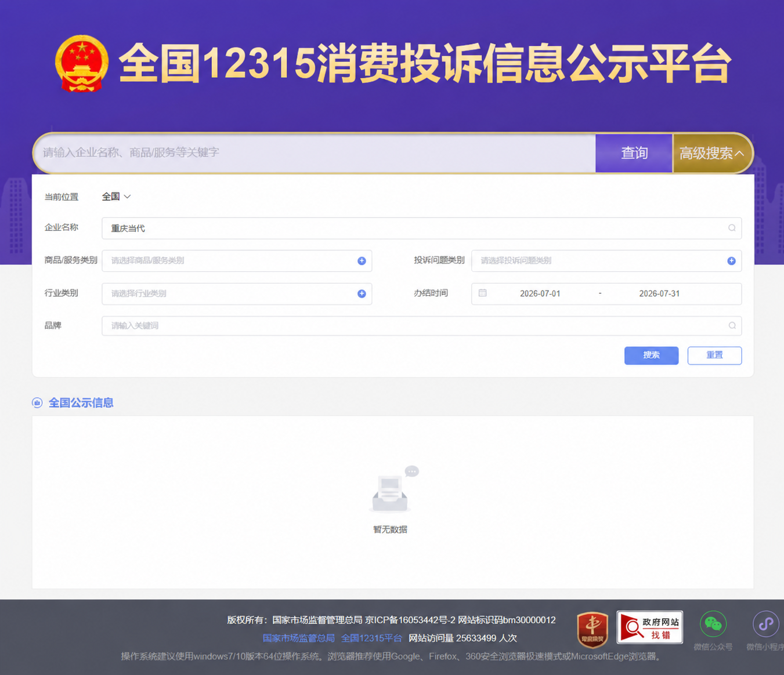
Task: Expand the 全国 location dropdown
Action: 116,197
